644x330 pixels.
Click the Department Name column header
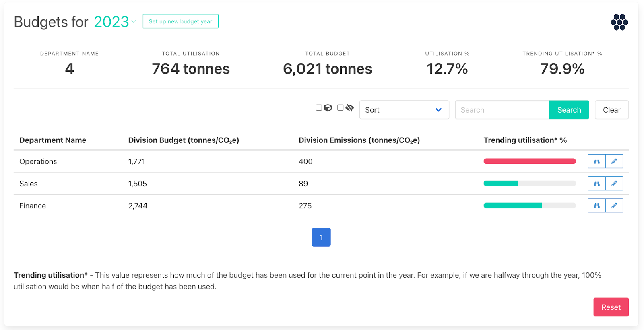click(x=53, y=140)
